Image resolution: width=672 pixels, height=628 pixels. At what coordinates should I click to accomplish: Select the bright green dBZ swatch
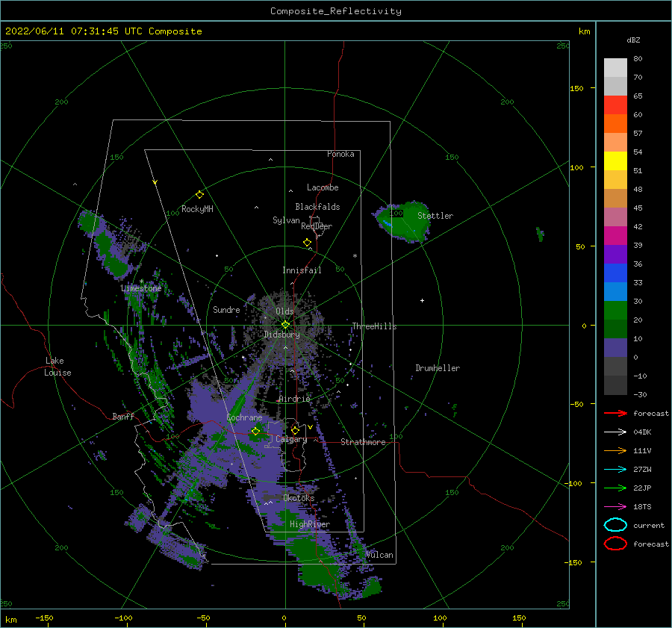(x=615, y=311)
